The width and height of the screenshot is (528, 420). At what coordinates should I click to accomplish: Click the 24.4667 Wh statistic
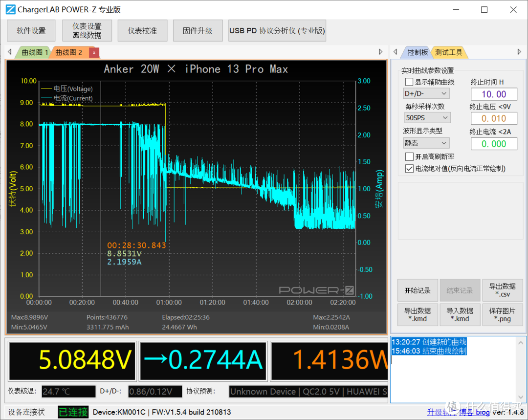pyautogui.click(x=179, y=327)
